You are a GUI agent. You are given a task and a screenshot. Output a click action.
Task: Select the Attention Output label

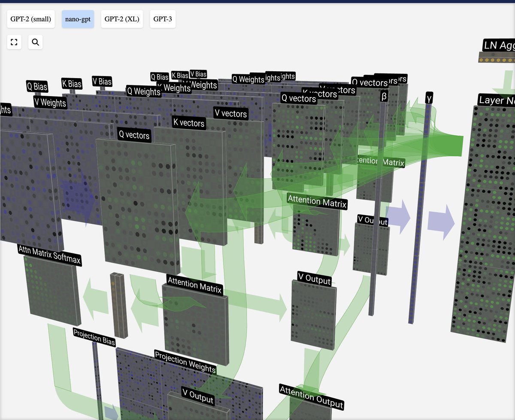tap(311, 400)
